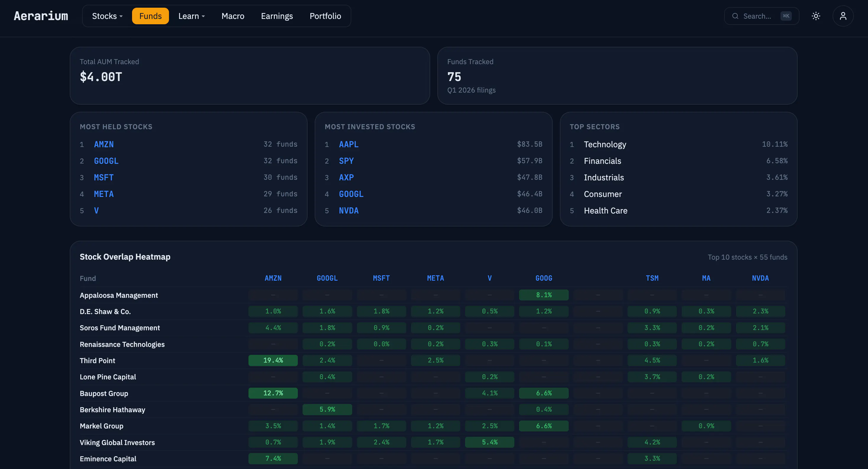Screen dimensions: 868x469
Task: Navigate to the Portfolio page
Action: coord(325,16)
